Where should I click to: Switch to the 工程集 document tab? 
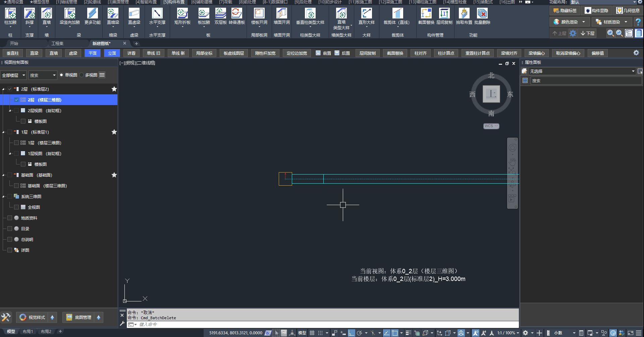coord(57,43)
